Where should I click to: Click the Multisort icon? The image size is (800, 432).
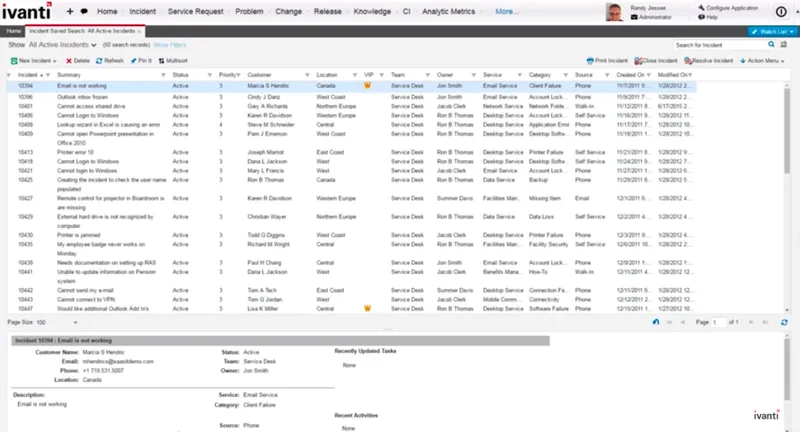[161, 61]
